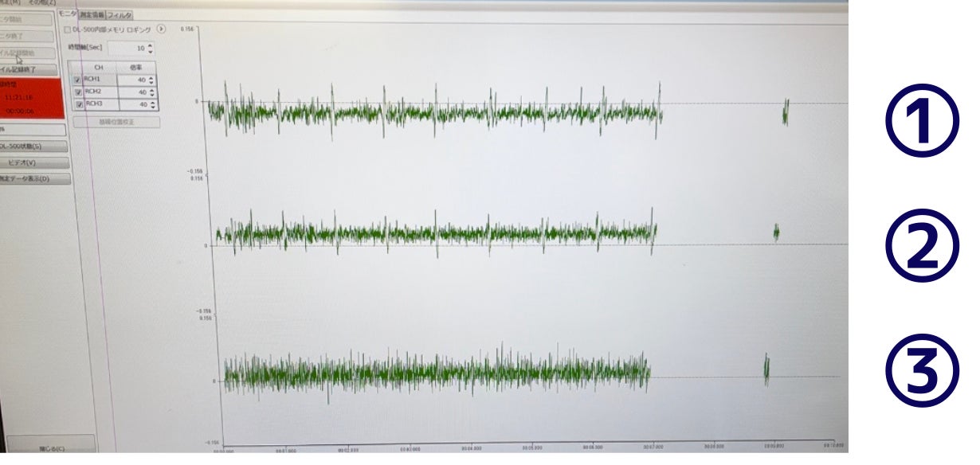
Task: Toggle the RCH3 channel checkbox
Action: pyautogui.click(x=77, y=104)
